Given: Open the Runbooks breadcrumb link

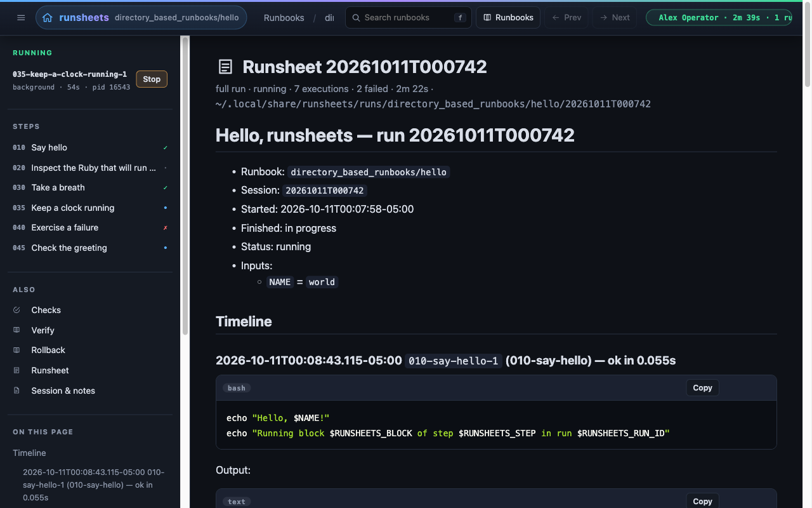Looking at the screenshot, I should [x=284, y=18].
